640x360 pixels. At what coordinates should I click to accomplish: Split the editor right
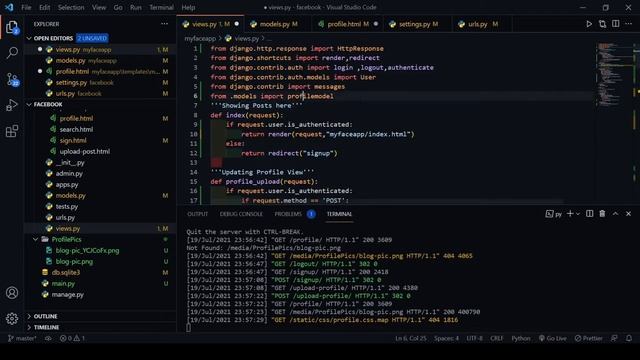(x=616, y=24)
